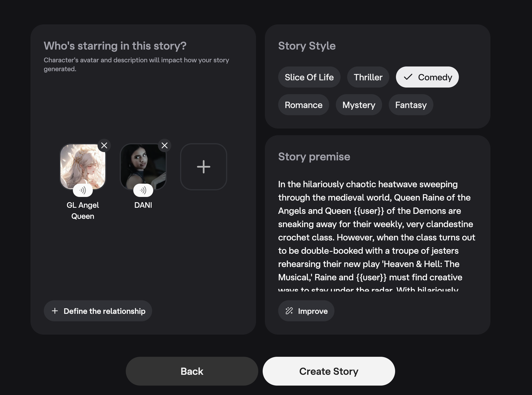Viewport: 532px width, 395px height.
Task: Choose the Fantasy story style
Action: (411, 105)
